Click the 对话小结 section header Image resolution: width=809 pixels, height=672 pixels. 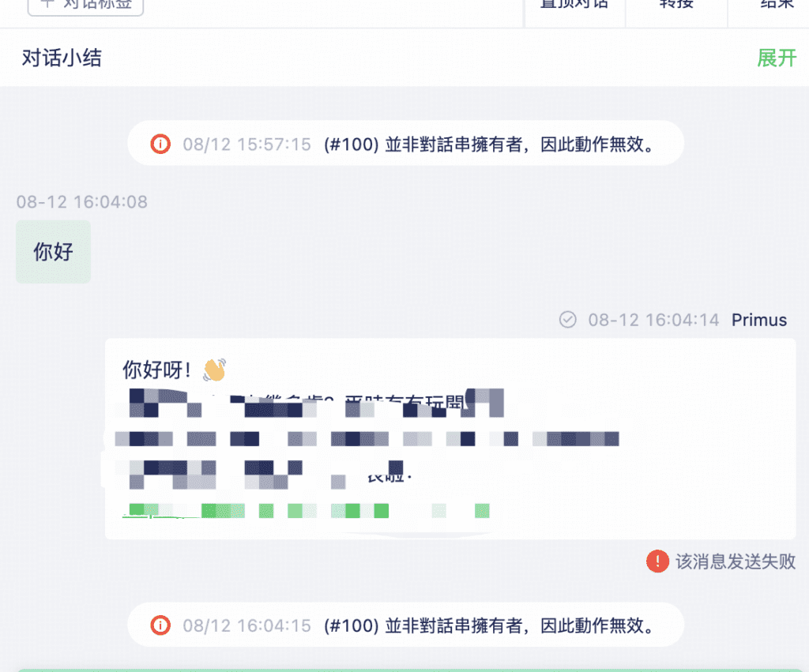pos(62,58)
